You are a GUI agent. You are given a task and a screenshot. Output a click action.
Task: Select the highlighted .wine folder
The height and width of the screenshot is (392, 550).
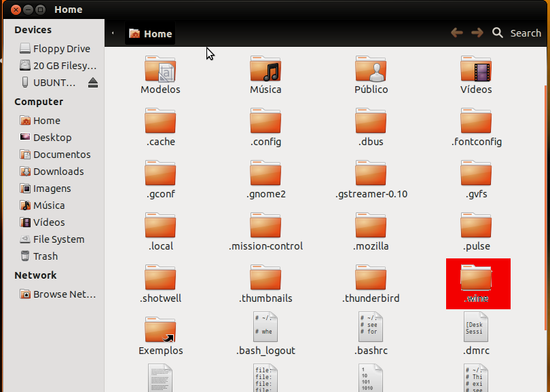[478, 283]
